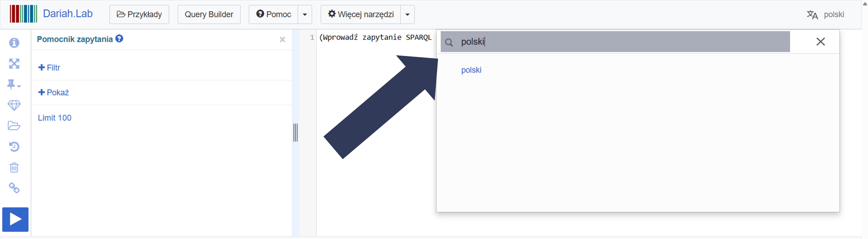Open the pin prefixes dropdown icon

pos(13,84)
